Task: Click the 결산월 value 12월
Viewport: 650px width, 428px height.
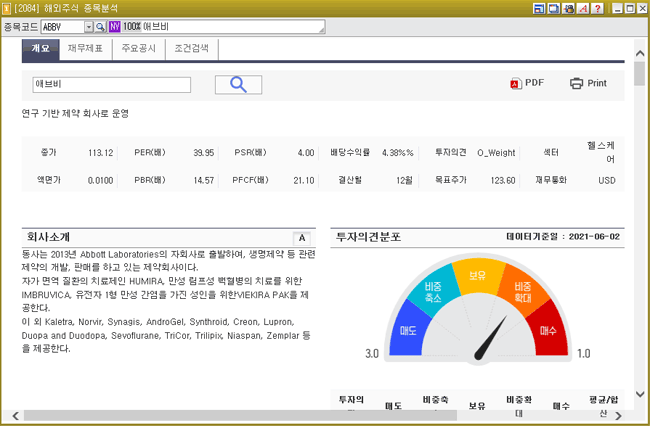Action: point(404,181)
